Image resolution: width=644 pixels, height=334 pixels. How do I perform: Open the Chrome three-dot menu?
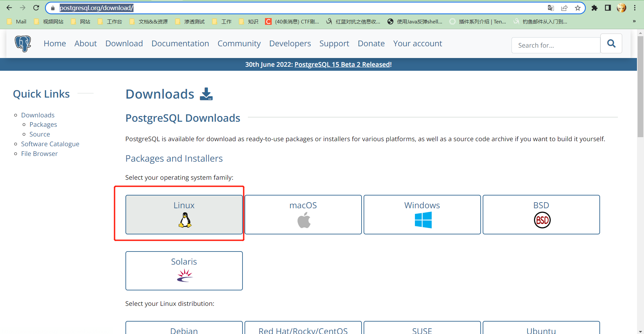pyautogui.click(x=635, y=8)
